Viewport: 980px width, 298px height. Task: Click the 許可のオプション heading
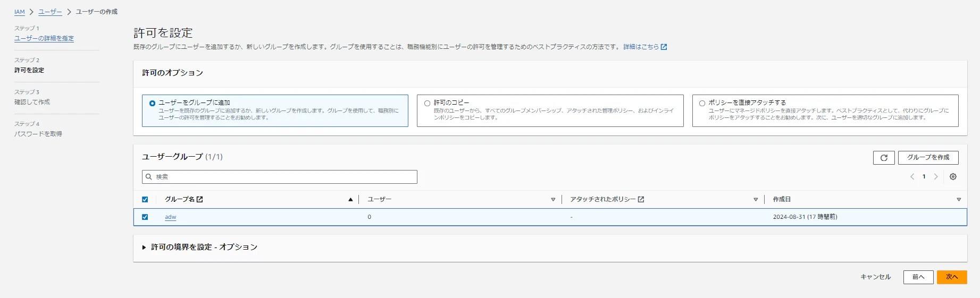pyautogui.click(x=172, y=73)
